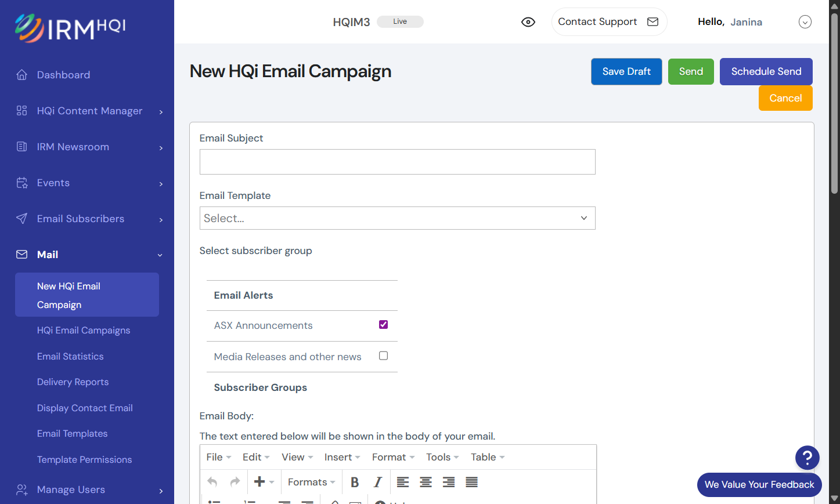Align text right in editor
840x504 pixels.
click(x=449, y=482)
